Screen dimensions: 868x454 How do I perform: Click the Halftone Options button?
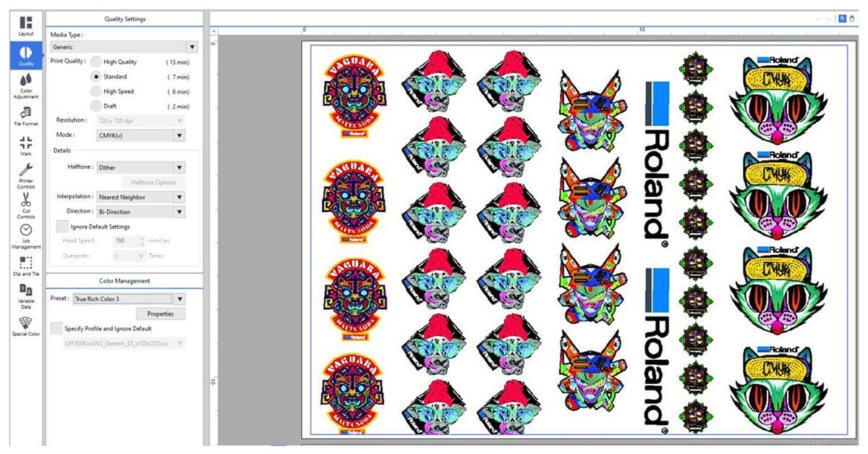(153, 182)
